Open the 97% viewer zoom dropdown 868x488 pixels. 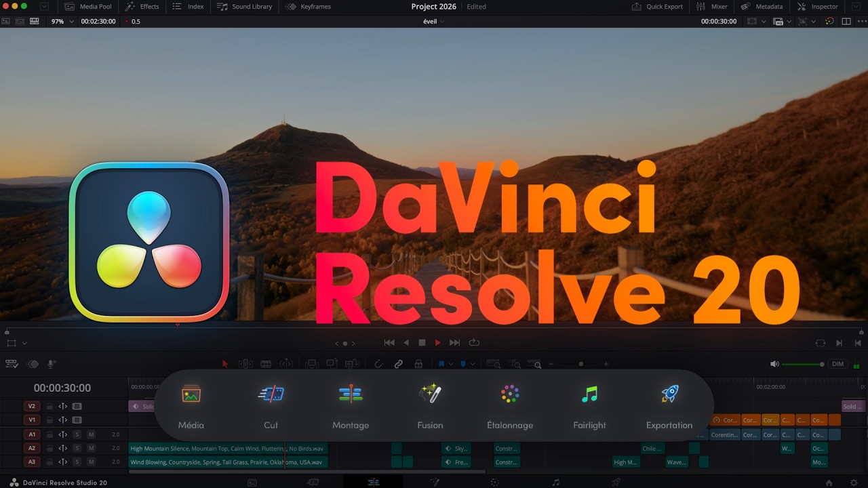[x=62, y=22]
